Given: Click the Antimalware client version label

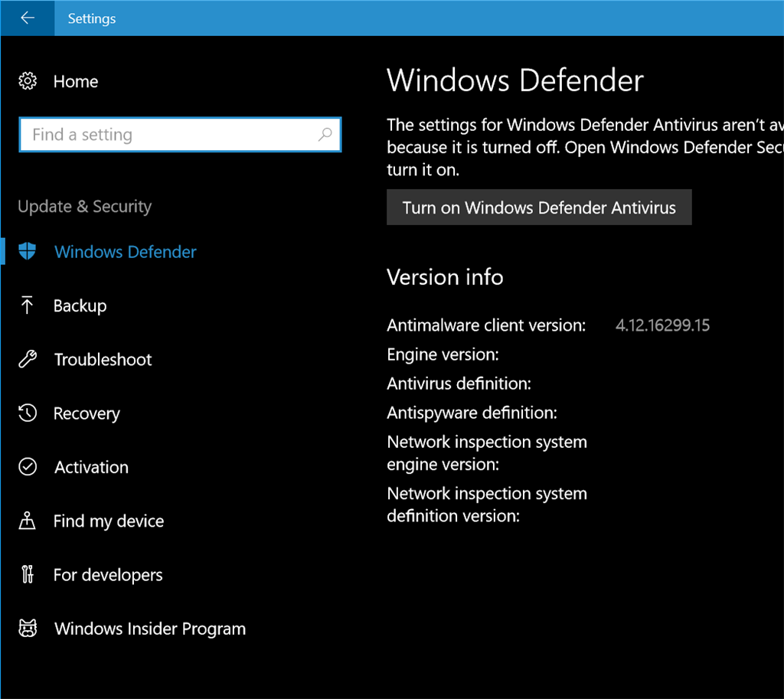Looking at the screenshot, I should point(486,325).
